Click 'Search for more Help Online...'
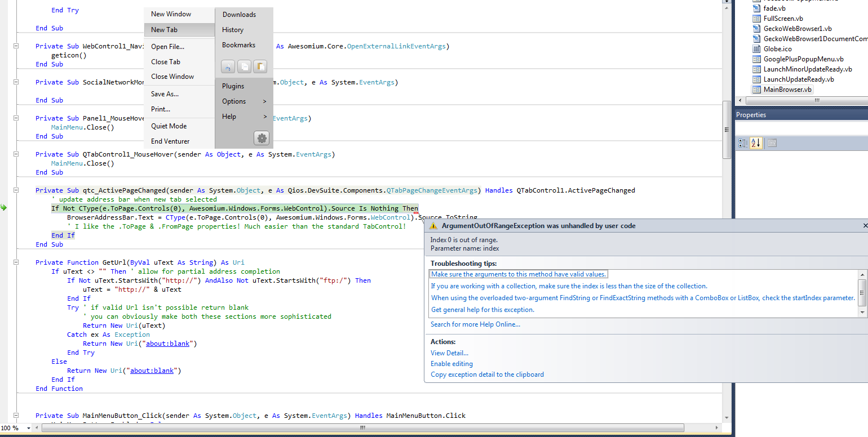The width and height of the screenshot is (868, 437). click(x=475, y=324)
